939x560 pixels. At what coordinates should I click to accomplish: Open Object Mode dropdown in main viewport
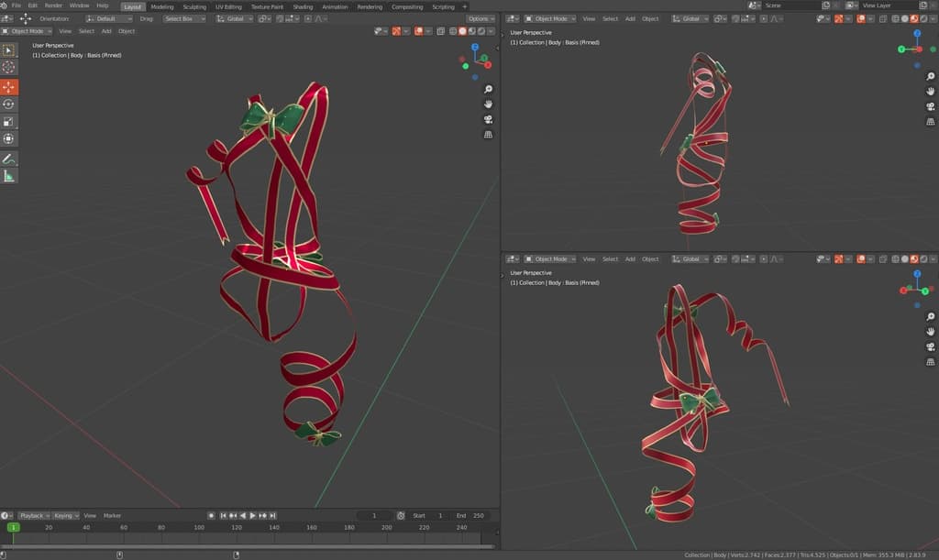(27, 31)
